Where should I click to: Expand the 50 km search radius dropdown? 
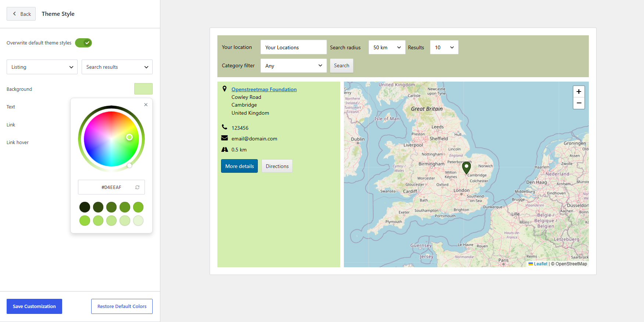point(387,47)
